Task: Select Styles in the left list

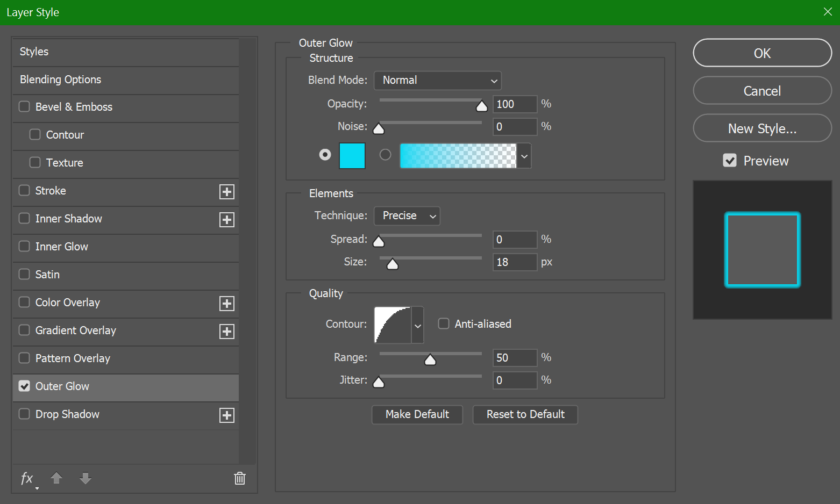Action: 34,52
